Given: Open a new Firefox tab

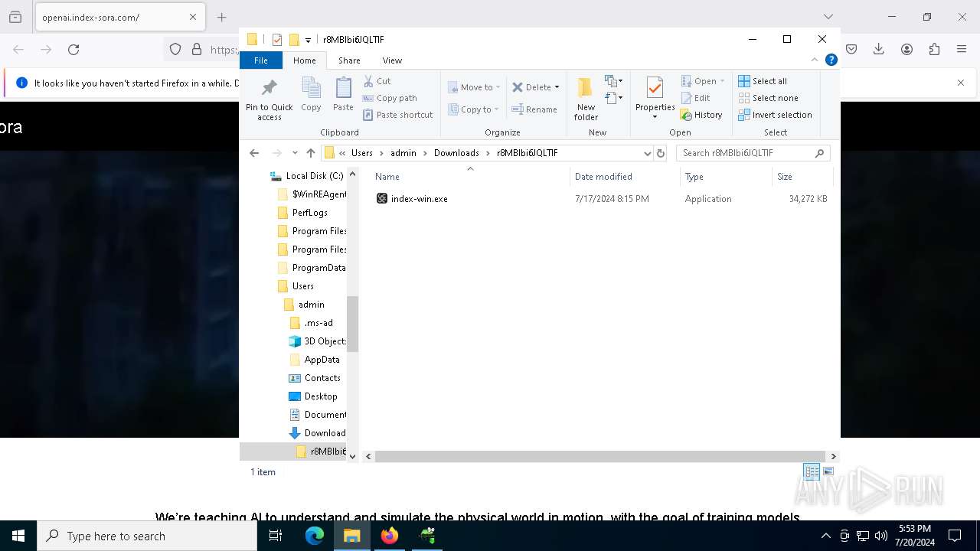Looking at the screenshot, I should (x=221, y=17).
